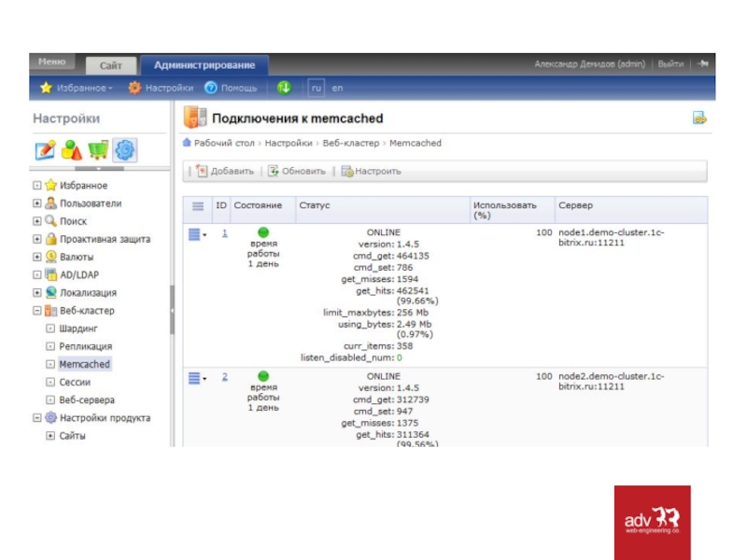Click the Обновить button
This screenshot has height=560, width=747.
[x=297, y=171]
